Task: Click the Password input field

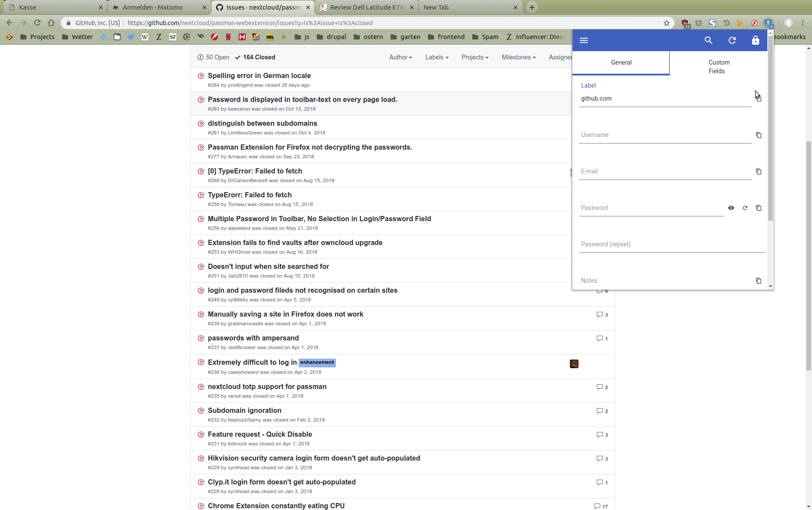Action: (651, 208)
